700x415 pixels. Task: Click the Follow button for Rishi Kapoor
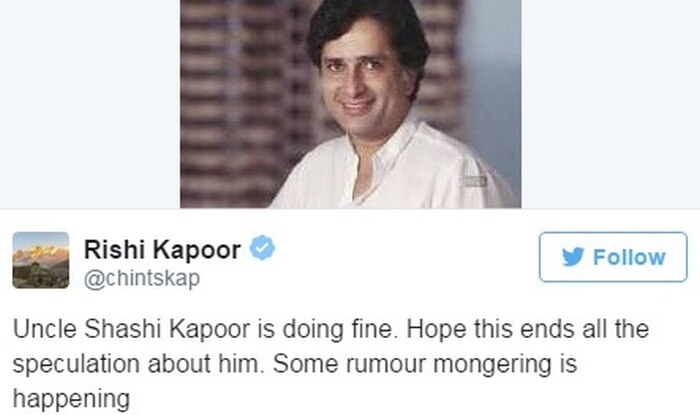613,257
